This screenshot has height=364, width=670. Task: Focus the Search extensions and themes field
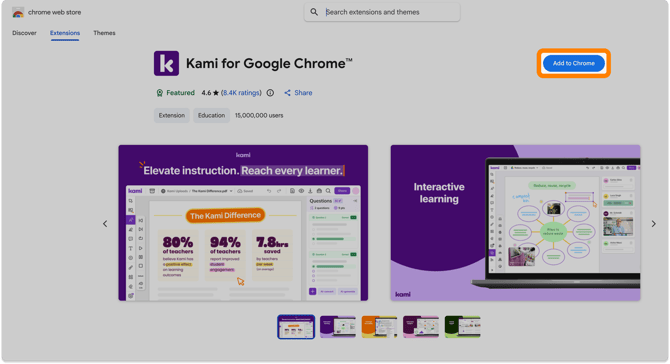click(382, 12)
